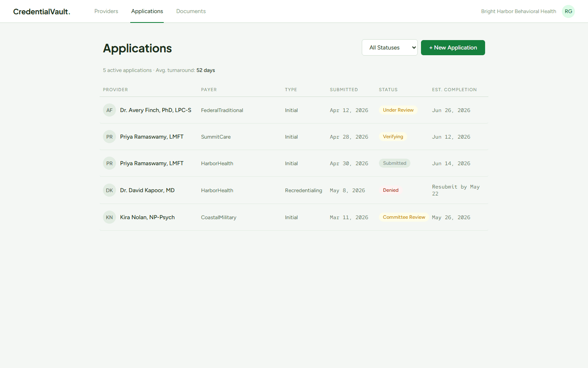The width and height of the screenshot is (588, 368).
Task: Click the New Application button
Action: pyautogui.click(x=453, y=47)
